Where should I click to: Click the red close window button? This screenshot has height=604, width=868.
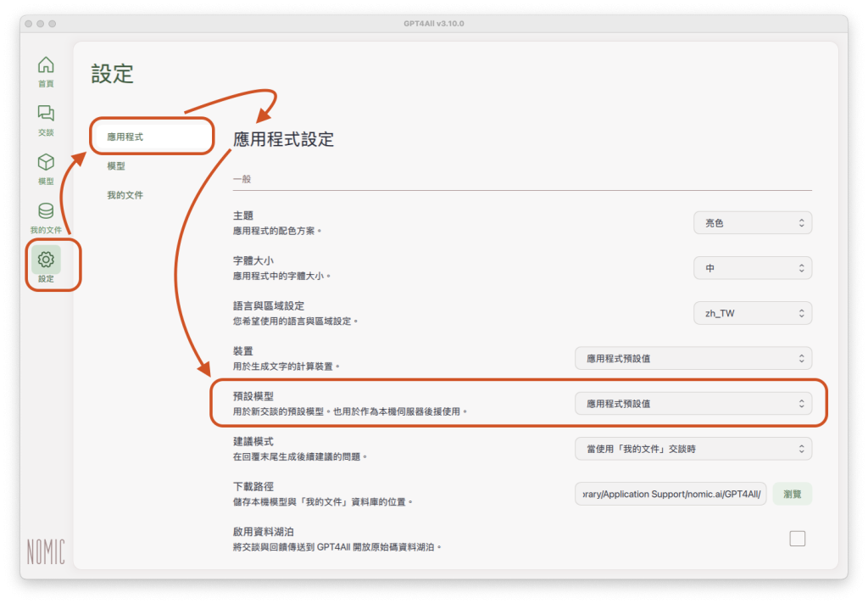pyautogui.click(x=29, y=24)
